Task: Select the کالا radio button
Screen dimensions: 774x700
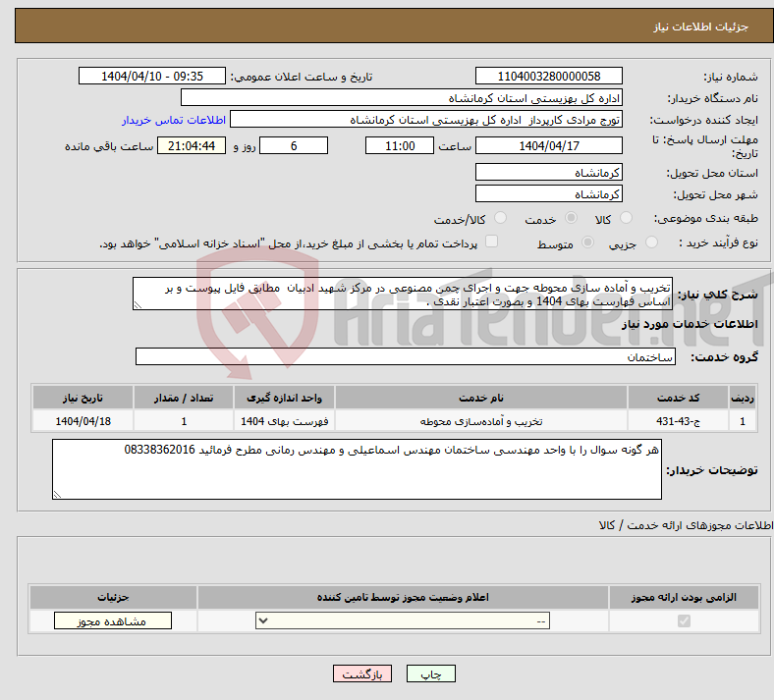Action: coord(626,218)
